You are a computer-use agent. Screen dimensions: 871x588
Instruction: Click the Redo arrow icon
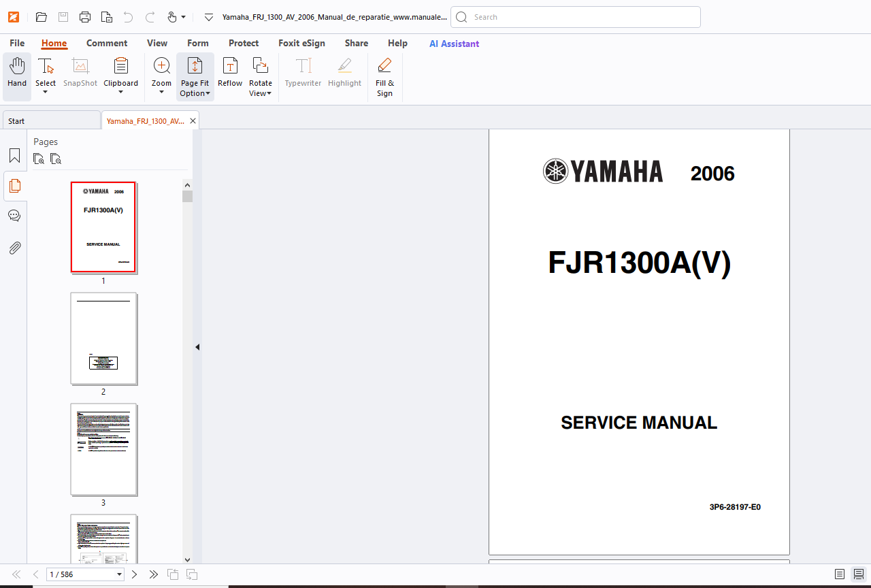(150, 17)
